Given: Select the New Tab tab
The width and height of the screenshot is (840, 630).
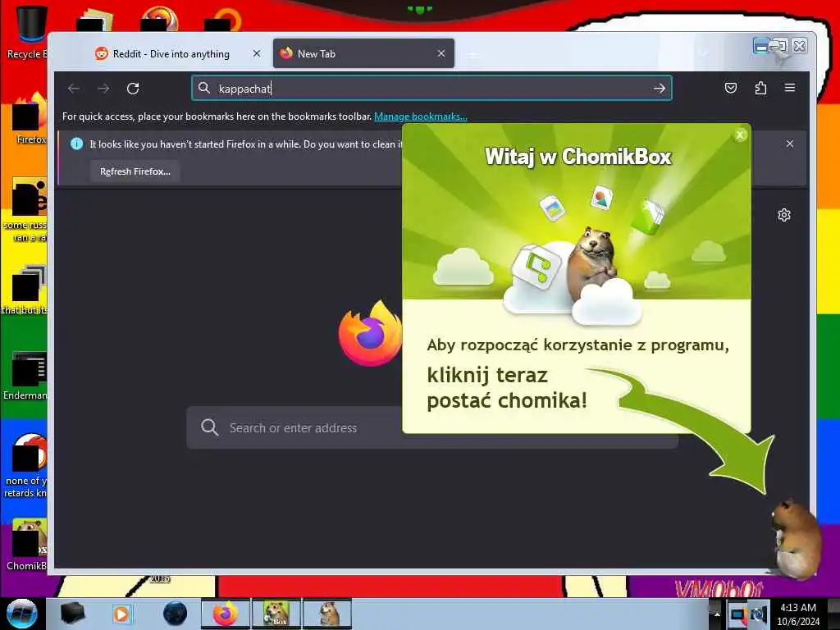Looking at the screenshot, I should click(x=363, y=53).
